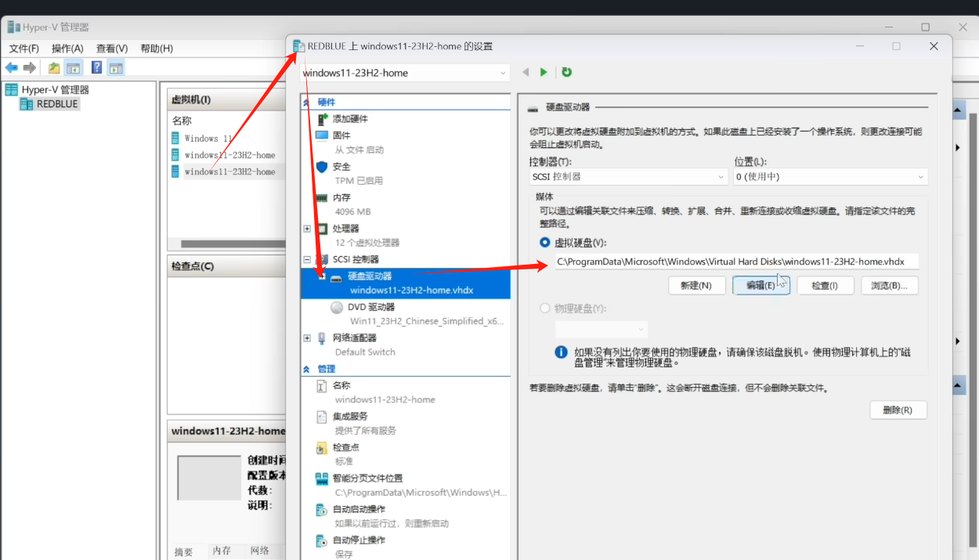The width and height of the screenshot is (979, 560).
Task: Select the 虚拟硬盘(V) radio button
Action: (545, 243)
